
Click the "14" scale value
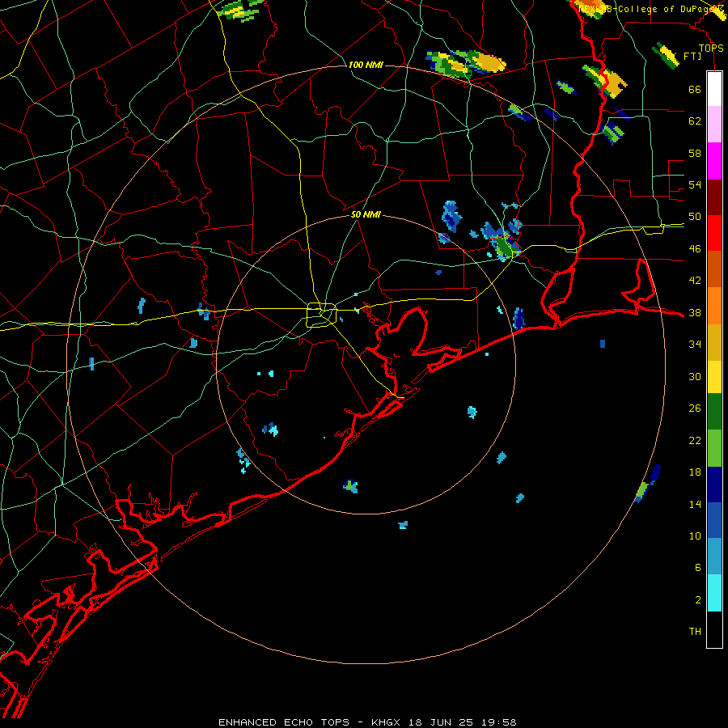click(x=695, y=504)
